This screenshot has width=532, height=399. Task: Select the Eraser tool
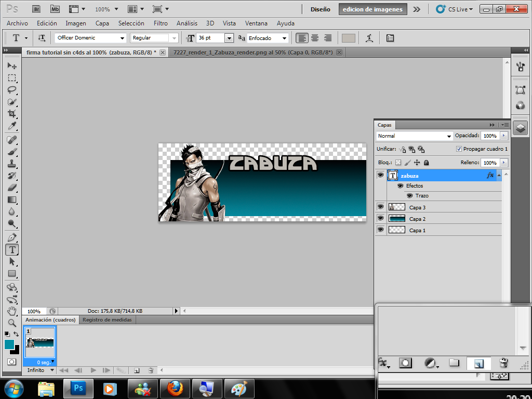pyautogui.click(x=12, y=187)
